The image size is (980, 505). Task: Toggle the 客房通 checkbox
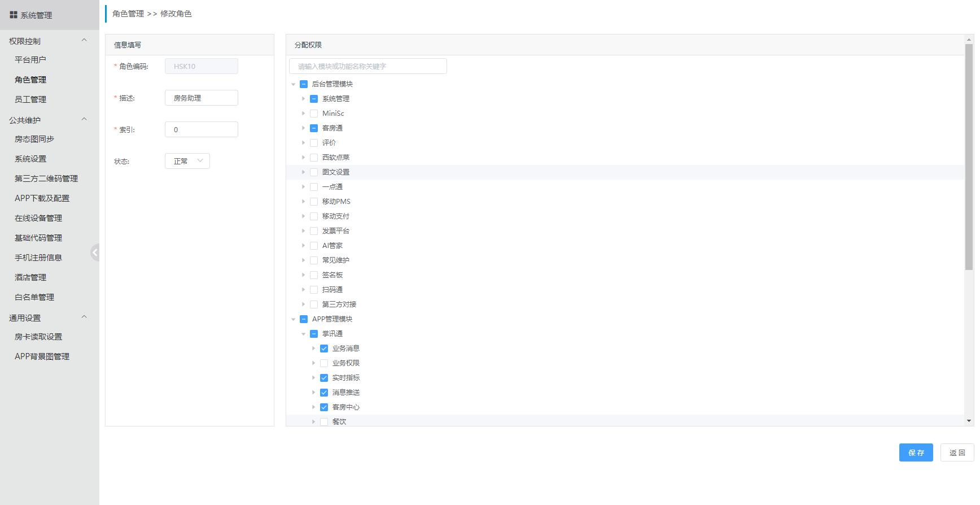314,128
